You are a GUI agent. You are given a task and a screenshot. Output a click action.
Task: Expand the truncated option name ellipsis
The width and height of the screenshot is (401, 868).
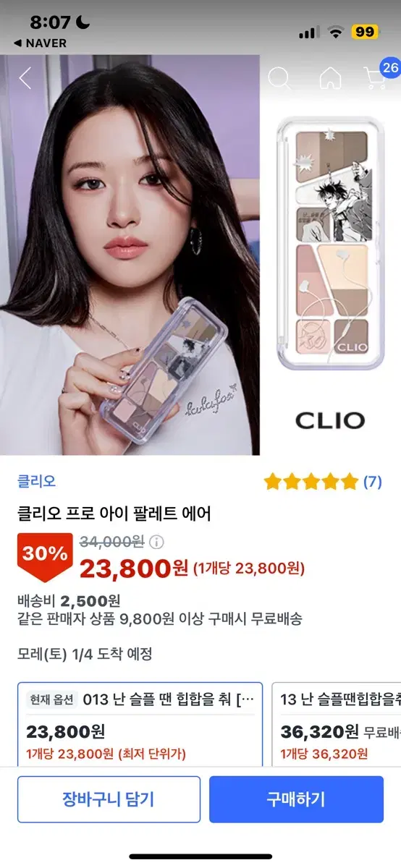245,699
